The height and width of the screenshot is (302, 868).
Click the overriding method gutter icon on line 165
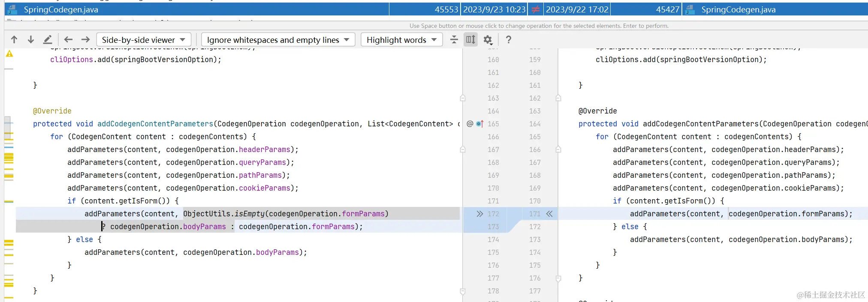[480, 124]
